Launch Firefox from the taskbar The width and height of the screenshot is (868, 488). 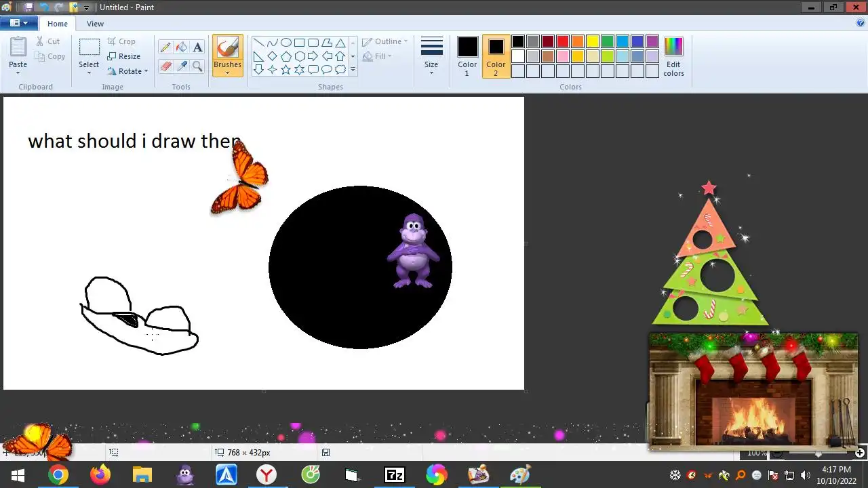(x=100, y=475)
